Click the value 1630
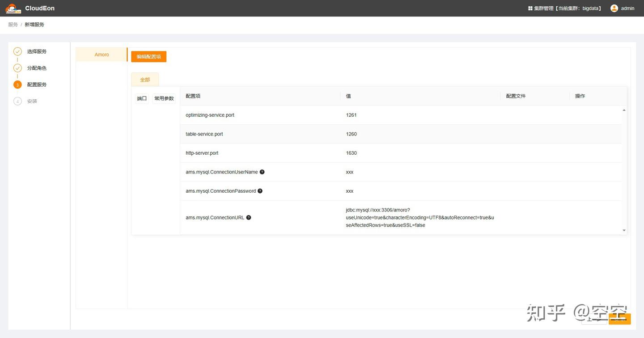 pos(351,153)
